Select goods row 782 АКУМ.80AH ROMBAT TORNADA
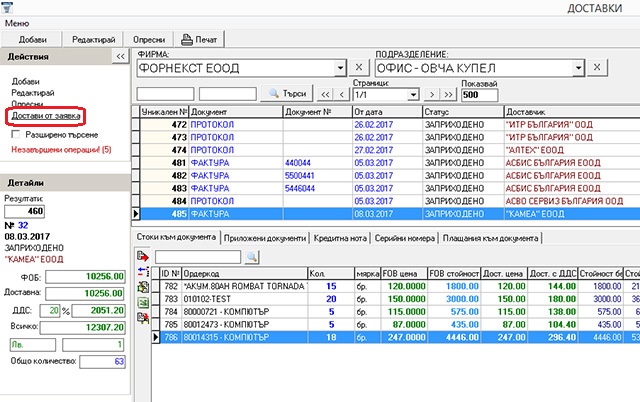This screenshot has height=402, width=640. tap(396, 286)
